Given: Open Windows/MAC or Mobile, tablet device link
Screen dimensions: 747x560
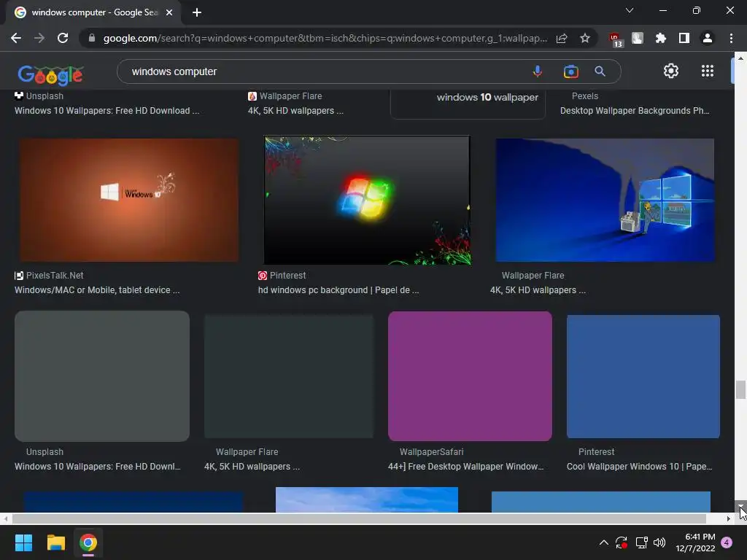Looking at the screenshot, I should 97,290.
